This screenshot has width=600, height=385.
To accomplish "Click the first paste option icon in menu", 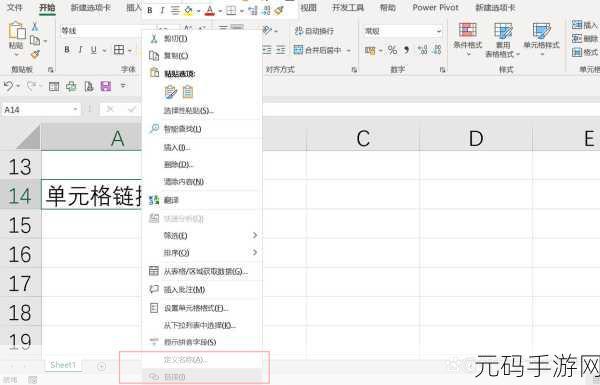I will (x=171, y=92).
